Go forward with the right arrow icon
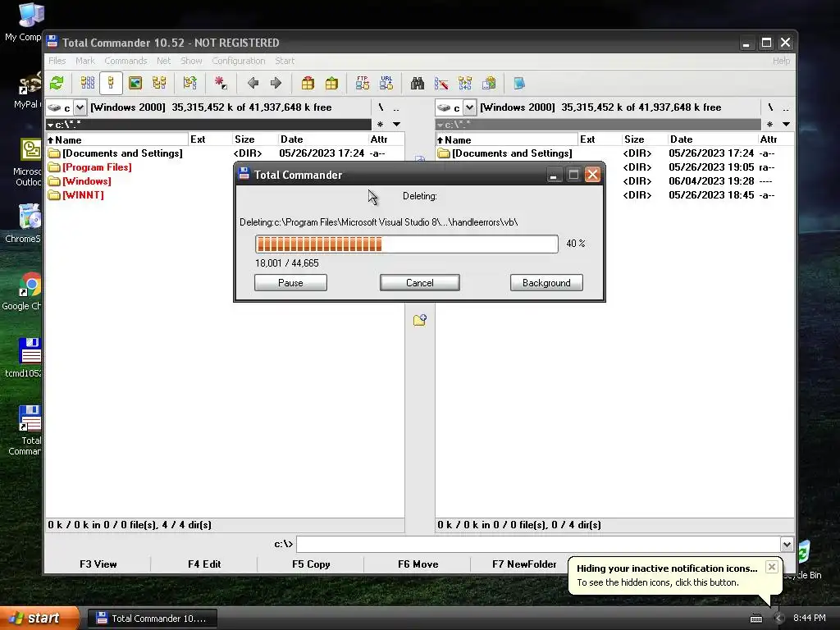The height and width of the screenshot is (630, 840). 276,83
